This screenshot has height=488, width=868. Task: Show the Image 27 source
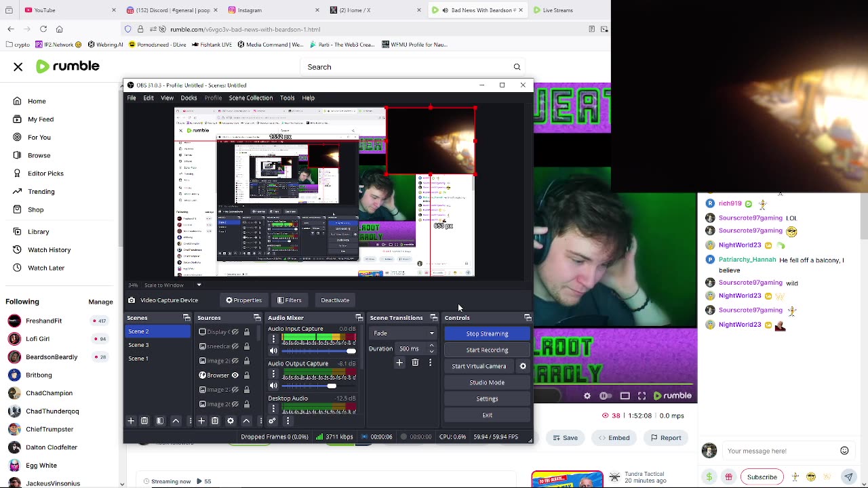point(235,390)
